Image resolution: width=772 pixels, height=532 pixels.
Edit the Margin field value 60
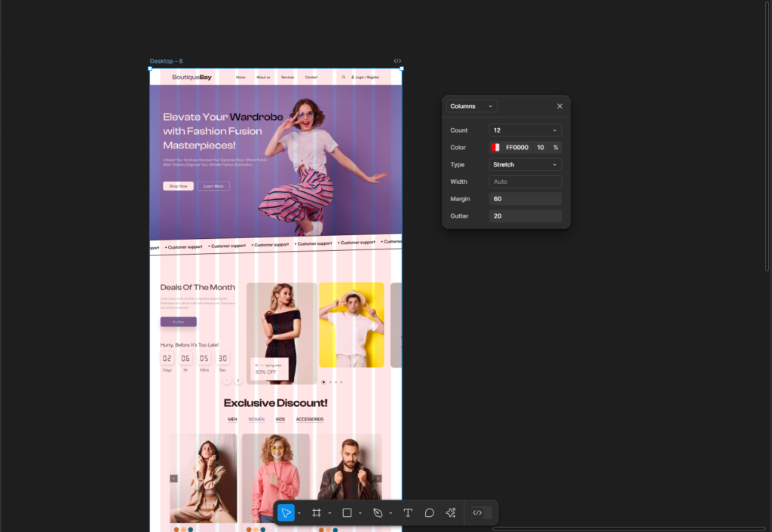525,199
